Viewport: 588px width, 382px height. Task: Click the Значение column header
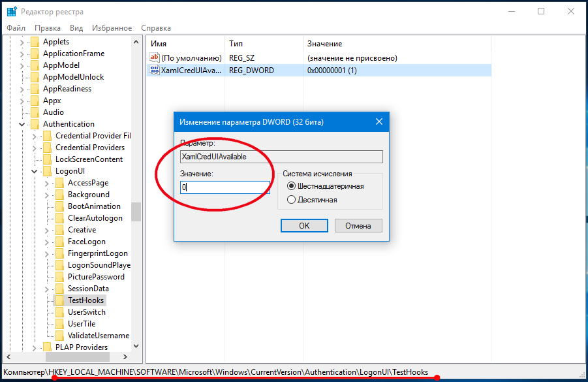click(x=397, y=44)
